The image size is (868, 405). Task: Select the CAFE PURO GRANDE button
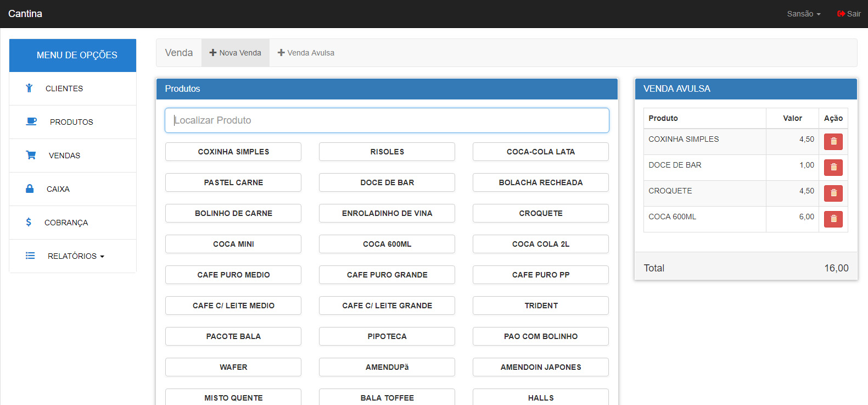pos(387,275)
